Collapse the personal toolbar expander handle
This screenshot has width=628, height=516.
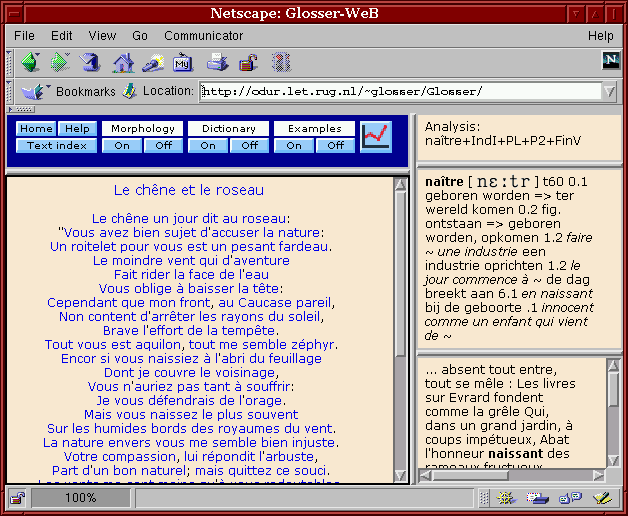(x=22, y=109)
